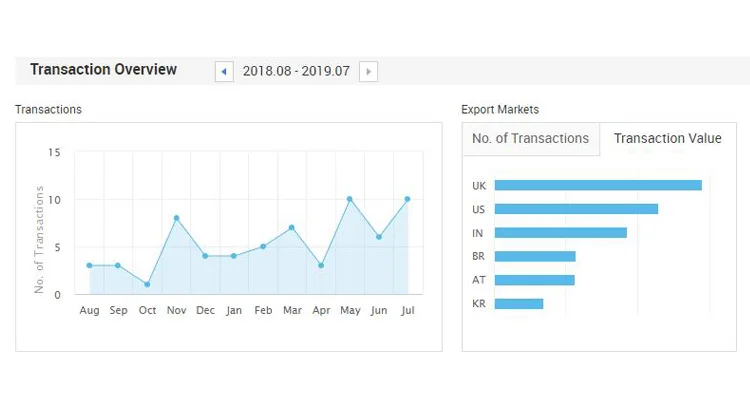750x400 pixels.
Task: Go to the next date range arrow
Action: (368, 71)
